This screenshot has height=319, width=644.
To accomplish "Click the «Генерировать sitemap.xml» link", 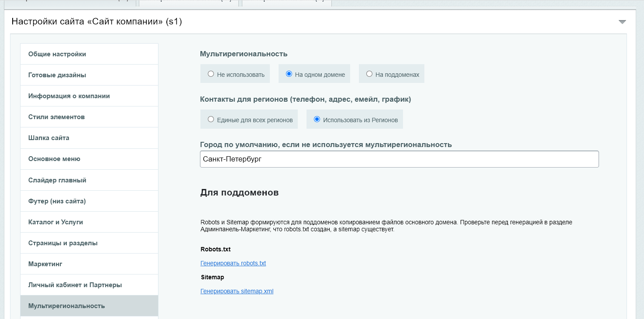I will click(237, 291).
